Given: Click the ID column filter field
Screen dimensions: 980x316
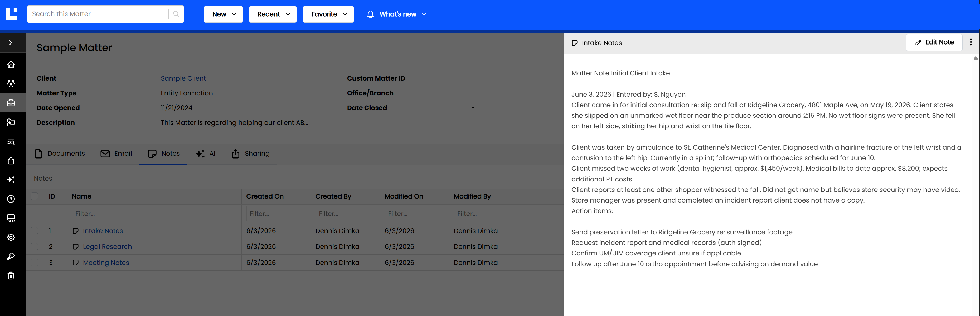Looking at the screenshot, I should coord(57,214).
